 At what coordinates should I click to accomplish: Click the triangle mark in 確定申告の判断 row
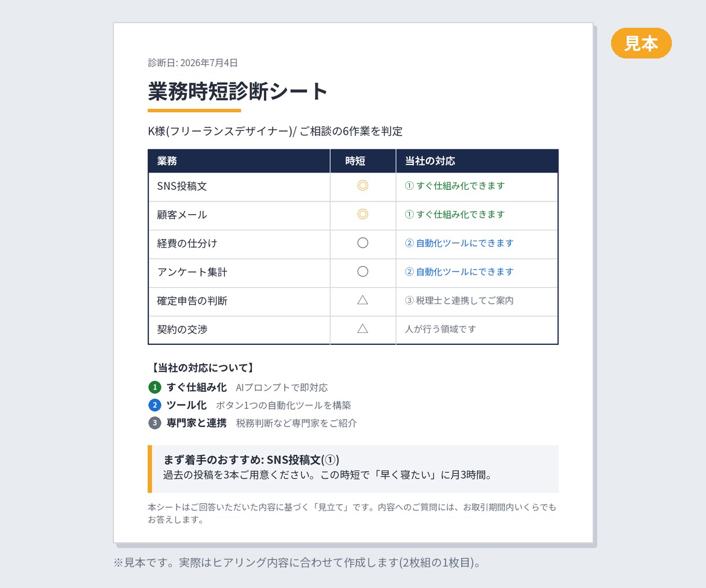point(363,300)
